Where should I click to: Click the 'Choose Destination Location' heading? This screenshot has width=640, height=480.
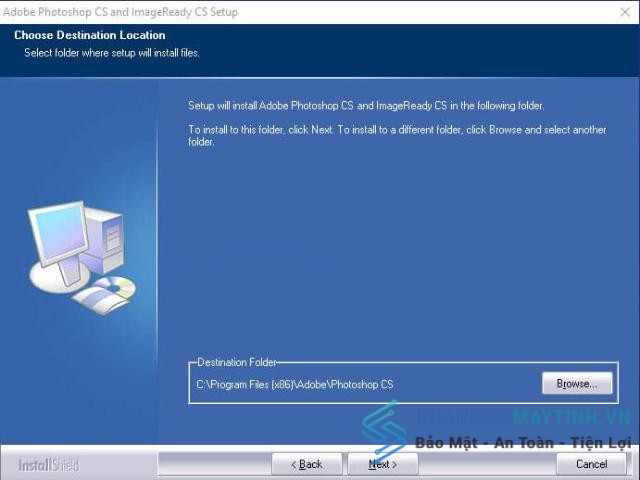[90, 35]
